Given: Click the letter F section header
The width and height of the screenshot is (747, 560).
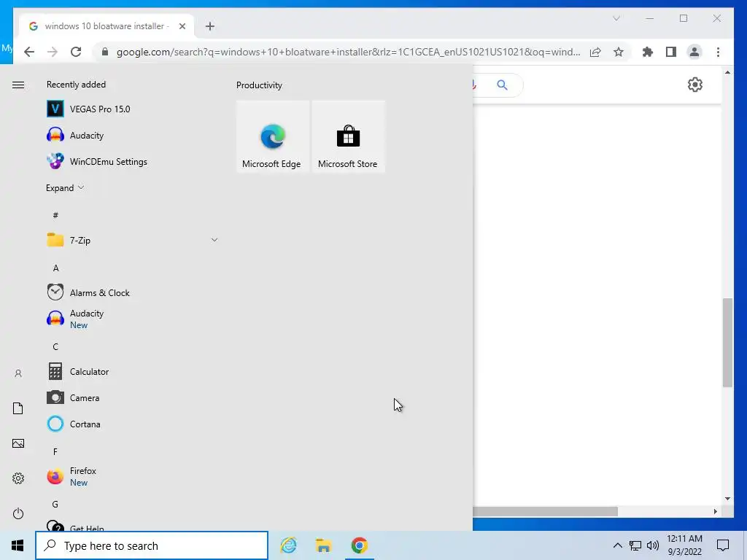Looking at the screenshot, I should pos(55,451).
